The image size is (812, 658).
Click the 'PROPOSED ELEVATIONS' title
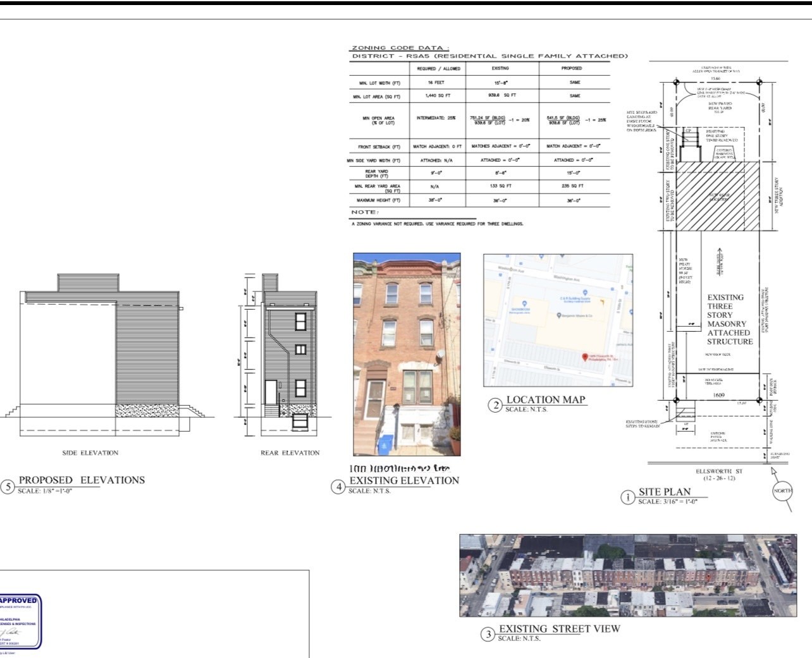point(82,480)
